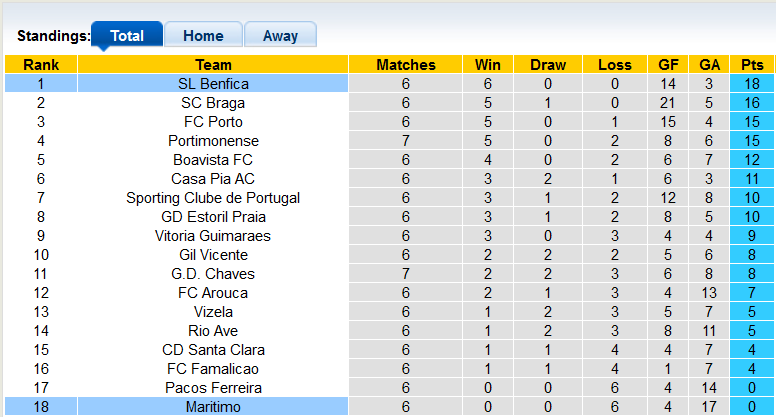Click FC Porto in the standings

(x=213, y=122)
